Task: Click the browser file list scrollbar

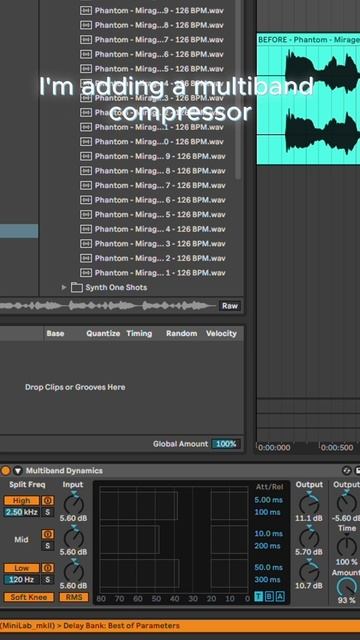Action: click(x=238, y=90)
